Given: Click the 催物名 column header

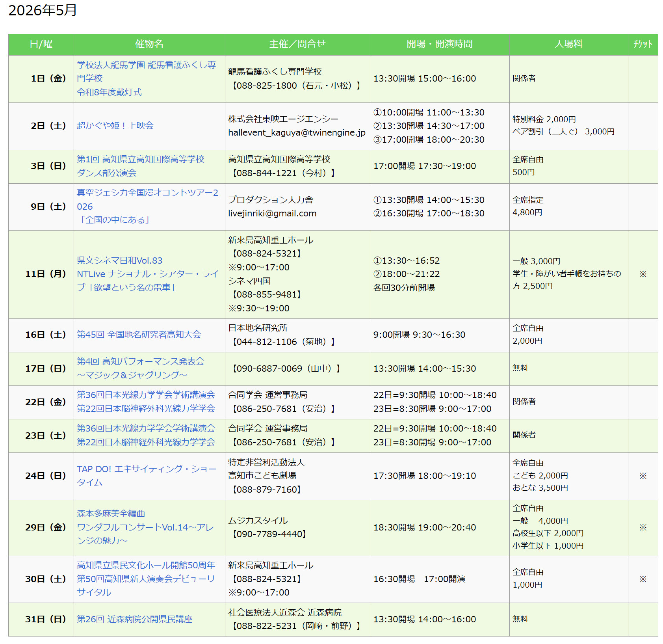Looking at the screenshot, I should [x=149, y=44].
